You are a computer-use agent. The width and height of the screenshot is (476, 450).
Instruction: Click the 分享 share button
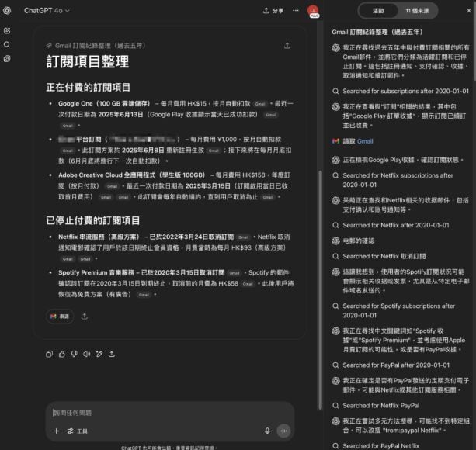[x=273, y=11]
